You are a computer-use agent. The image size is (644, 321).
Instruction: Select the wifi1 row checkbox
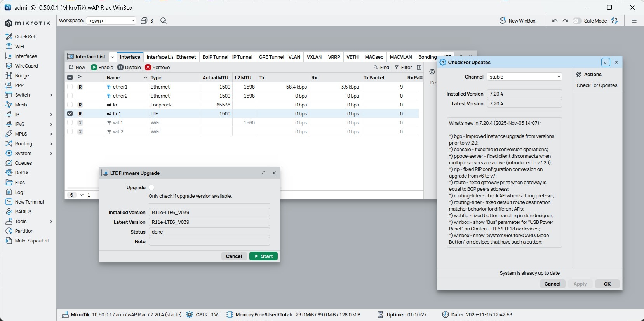[70, 122]
